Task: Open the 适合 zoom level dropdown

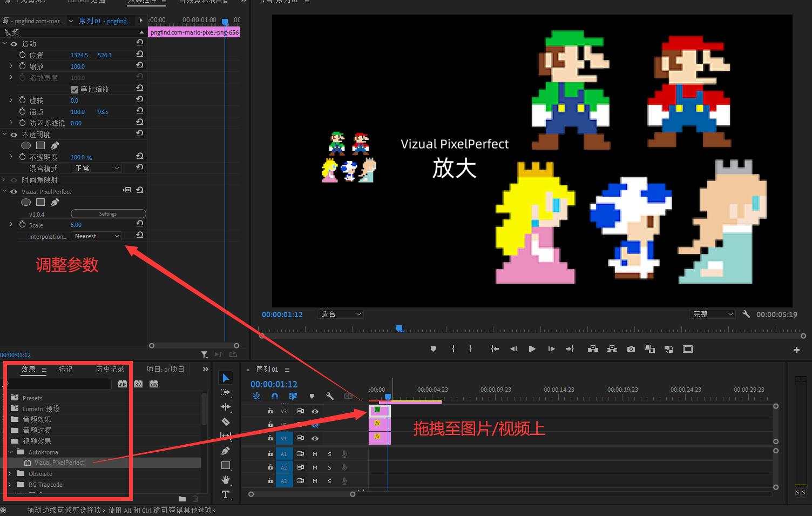Action: coord(341,314)
